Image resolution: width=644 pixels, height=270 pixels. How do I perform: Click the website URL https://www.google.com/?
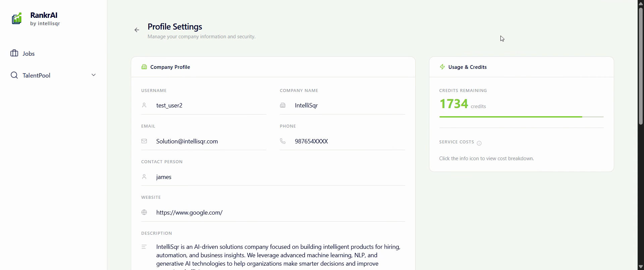[x=189, y=213]
